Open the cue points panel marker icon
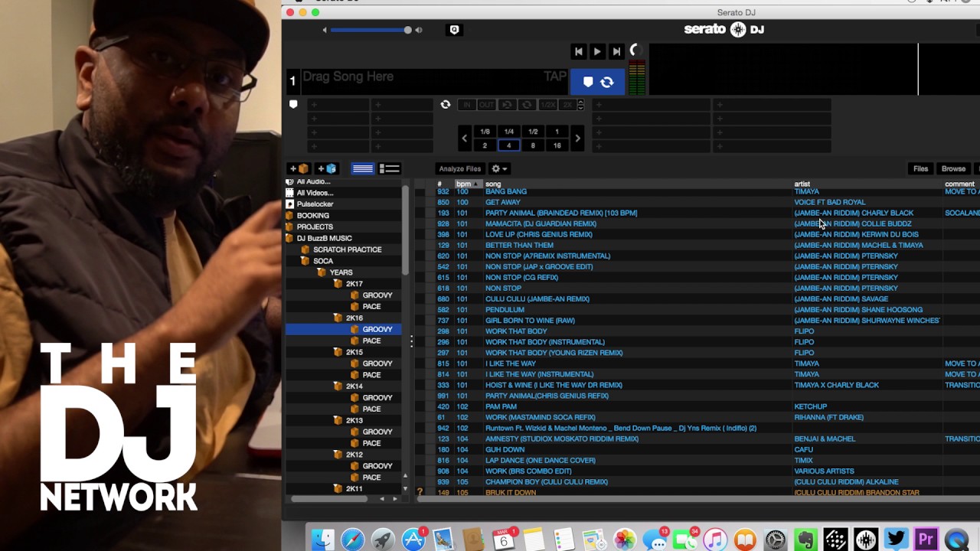The height and width of the screenshot is (551, 980). pyautogui.click(x=293, y=104)
